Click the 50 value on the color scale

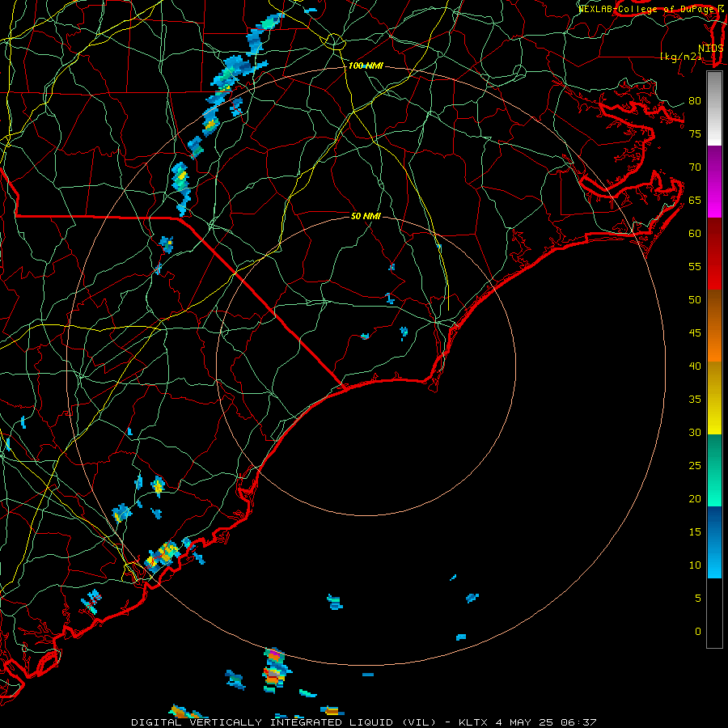point(695,299)
